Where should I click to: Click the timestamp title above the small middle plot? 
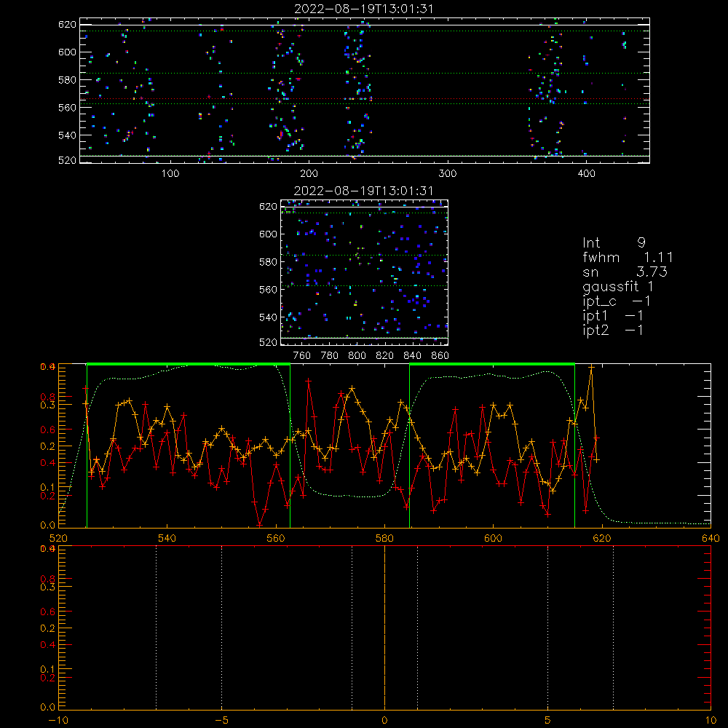[x=364, y=191]
